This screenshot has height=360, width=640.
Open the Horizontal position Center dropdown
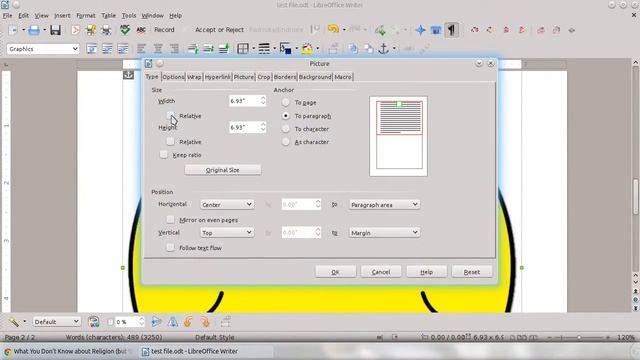coord(227,204)
